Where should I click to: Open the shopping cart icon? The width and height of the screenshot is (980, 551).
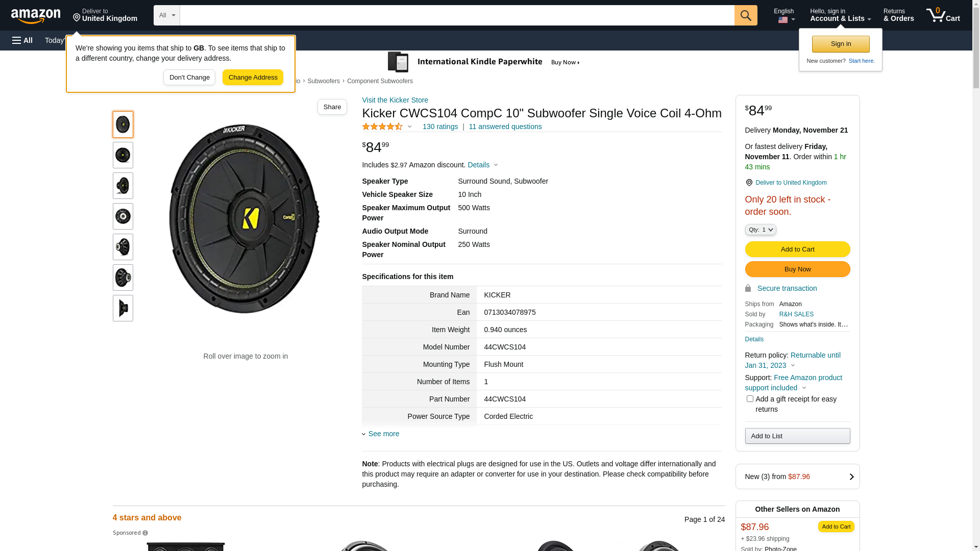pyautogui.click(x=943, y=15)
